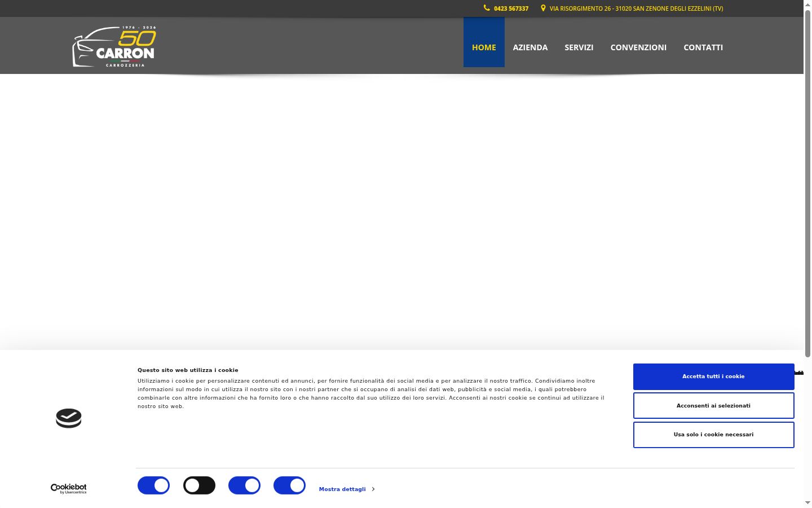This screenshot has height=508, width=812.
Task: Click the location pin icon
Action: pyautogui.click(x=543, y=8)
